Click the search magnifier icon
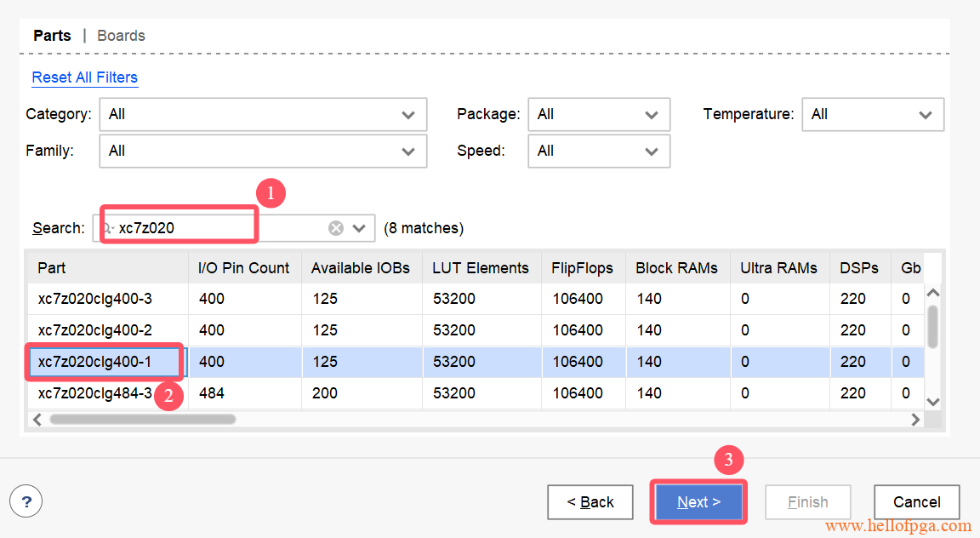The width and height of the screenshot is (980, 538). pyautogui.click(x=106, y=228)
